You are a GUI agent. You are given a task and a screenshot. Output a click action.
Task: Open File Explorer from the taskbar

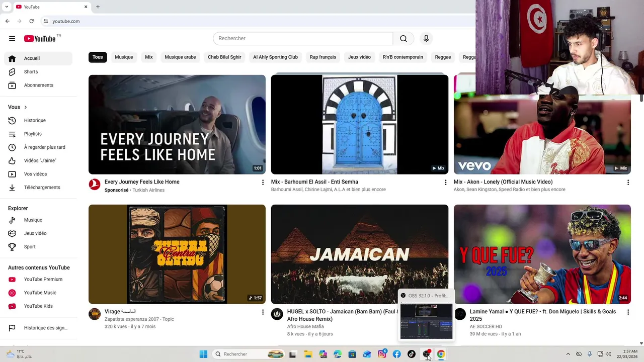point(308,354)
